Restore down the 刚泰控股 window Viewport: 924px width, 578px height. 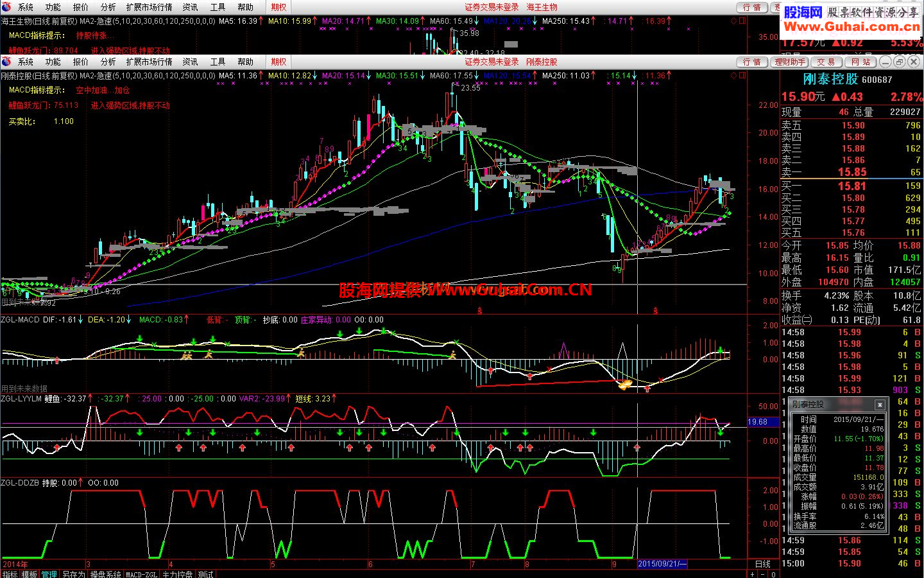899,62
